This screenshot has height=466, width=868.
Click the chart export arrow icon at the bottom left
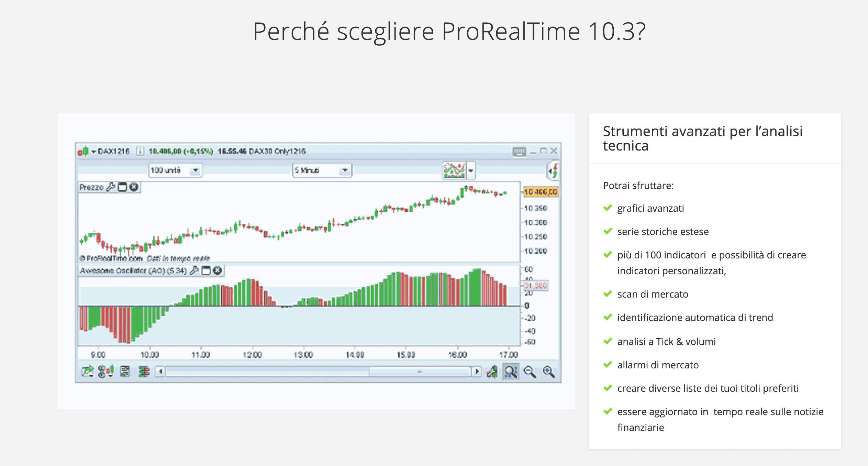click(87, 371)
